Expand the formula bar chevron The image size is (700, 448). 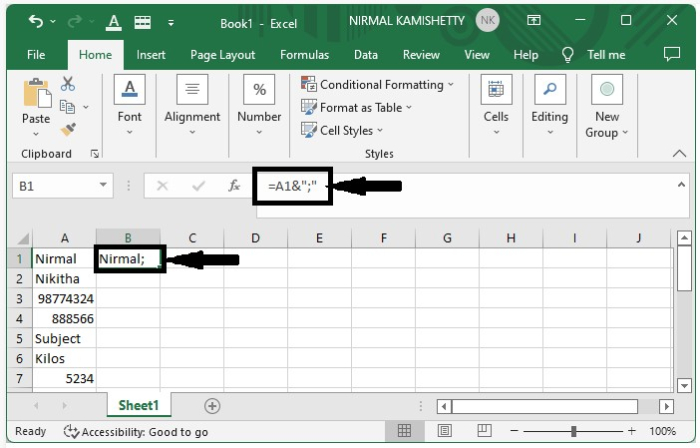coord(681,184)
